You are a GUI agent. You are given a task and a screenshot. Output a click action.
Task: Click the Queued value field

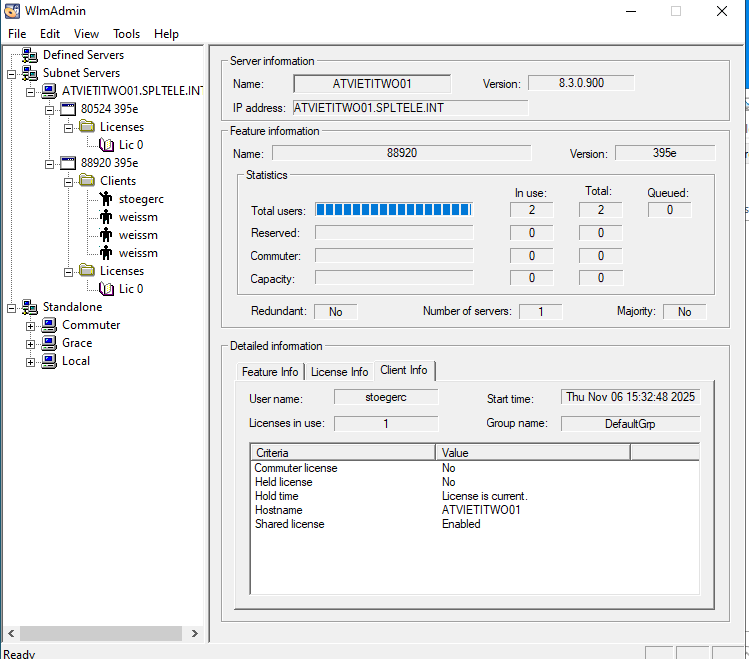pyautogui.click(x=670, y=210)
